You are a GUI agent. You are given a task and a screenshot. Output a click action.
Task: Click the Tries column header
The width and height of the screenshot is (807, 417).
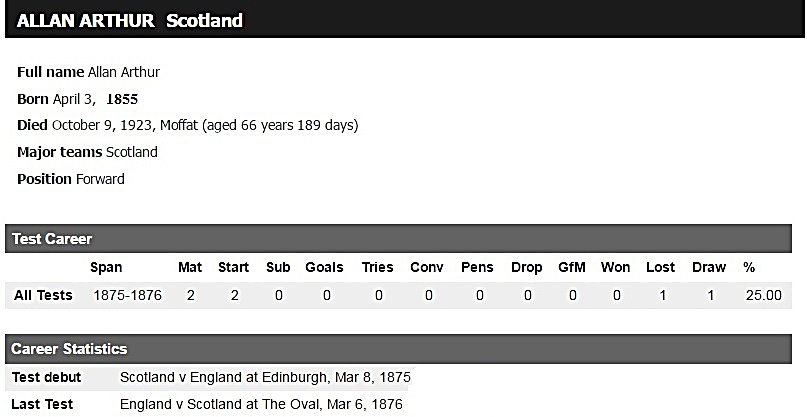click(x=378, y=267)
